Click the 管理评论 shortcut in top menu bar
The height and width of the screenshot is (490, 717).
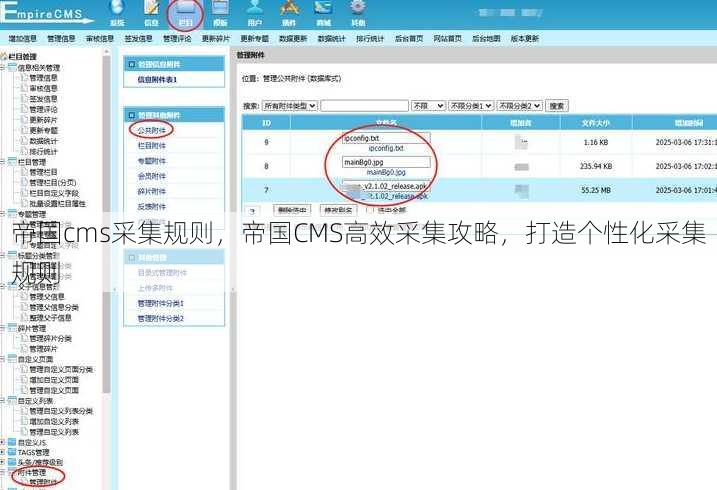pyautogui.click(x=177, y=39)
